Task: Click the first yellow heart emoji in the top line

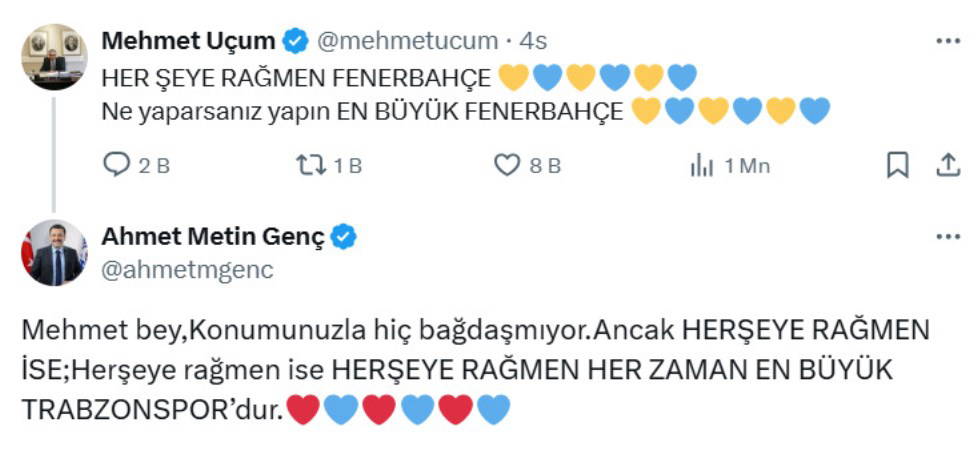Action: (512, 76)
